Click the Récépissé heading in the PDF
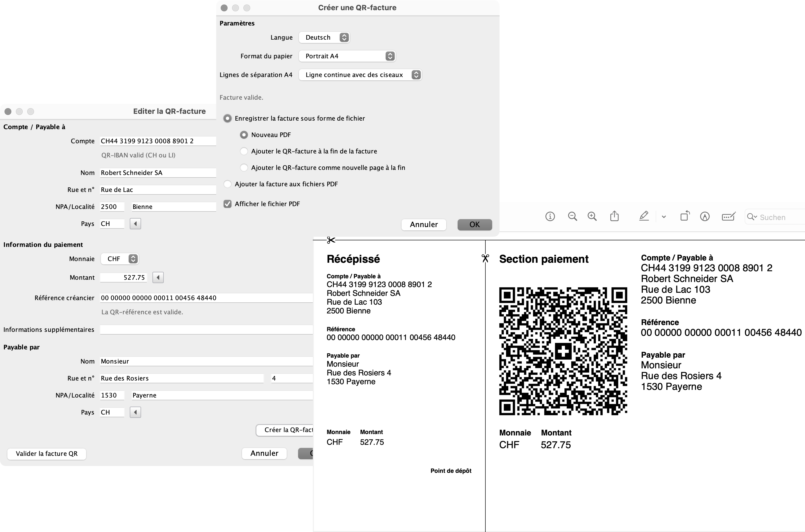 tap(353, 259)
